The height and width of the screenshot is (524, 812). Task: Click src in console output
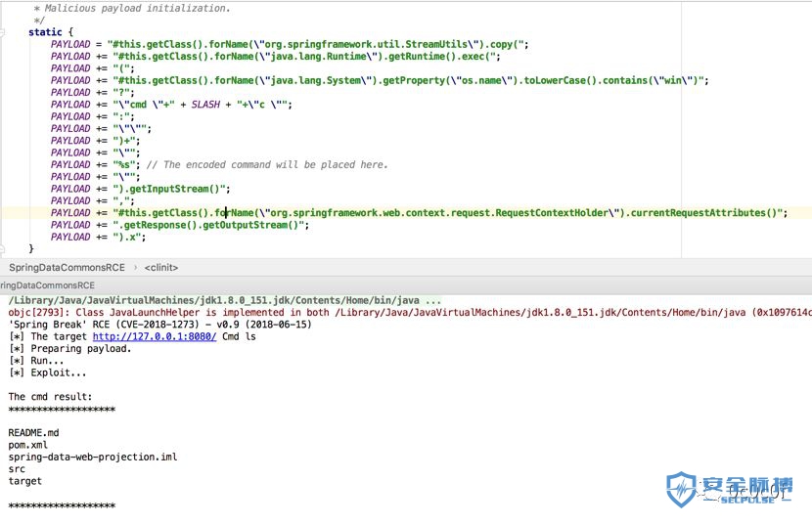click(x=17, y=469)
